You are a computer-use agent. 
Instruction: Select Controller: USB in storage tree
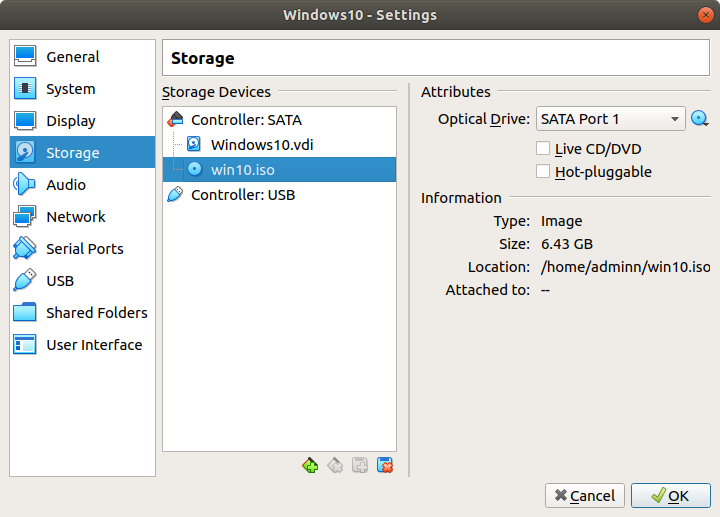pos(279,195)
